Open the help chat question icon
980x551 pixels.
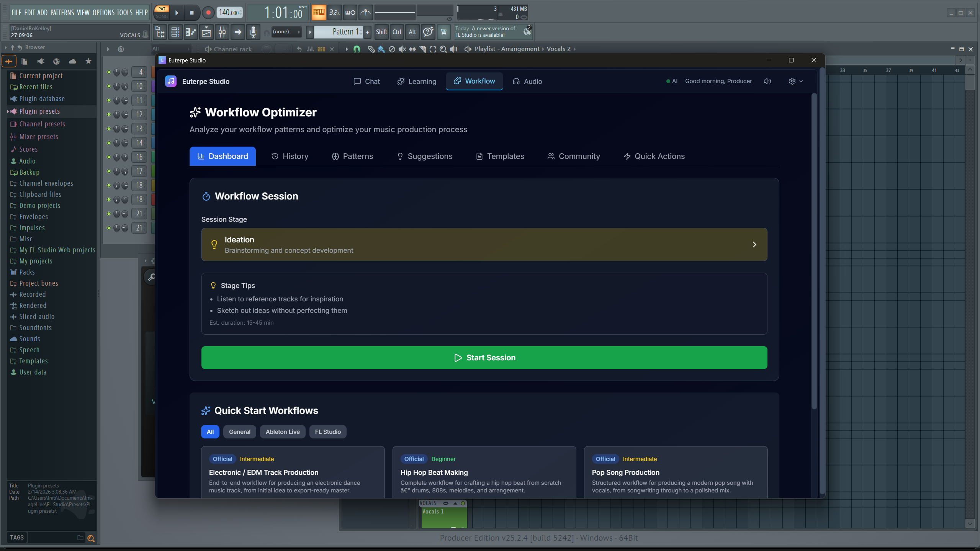[428, 32]
